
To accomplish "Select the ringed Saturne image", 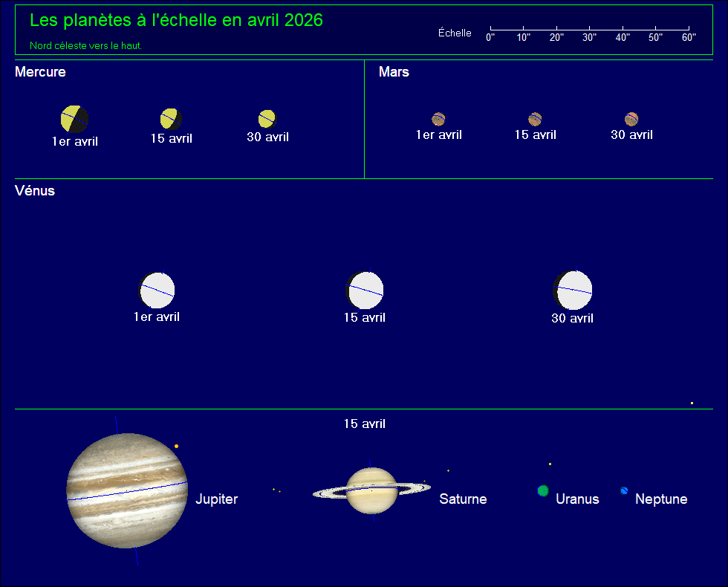I will pos(371,490).
